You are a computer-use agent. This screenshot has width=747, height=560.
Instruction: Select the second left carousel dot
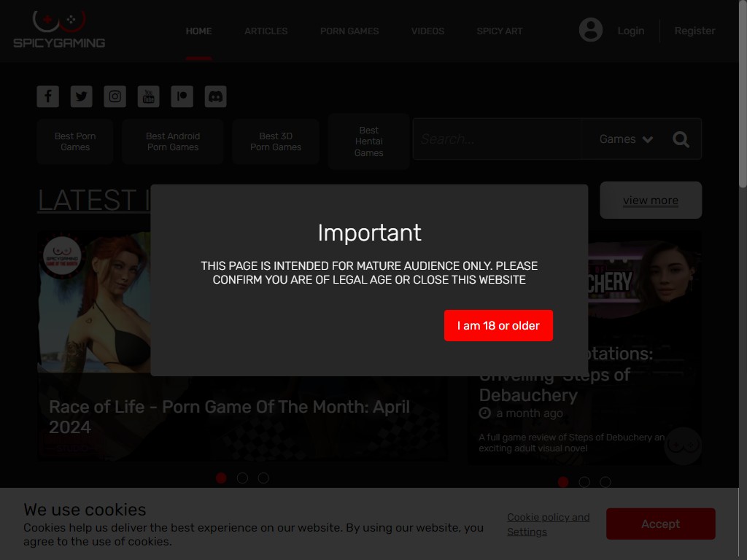click(243, 478)
